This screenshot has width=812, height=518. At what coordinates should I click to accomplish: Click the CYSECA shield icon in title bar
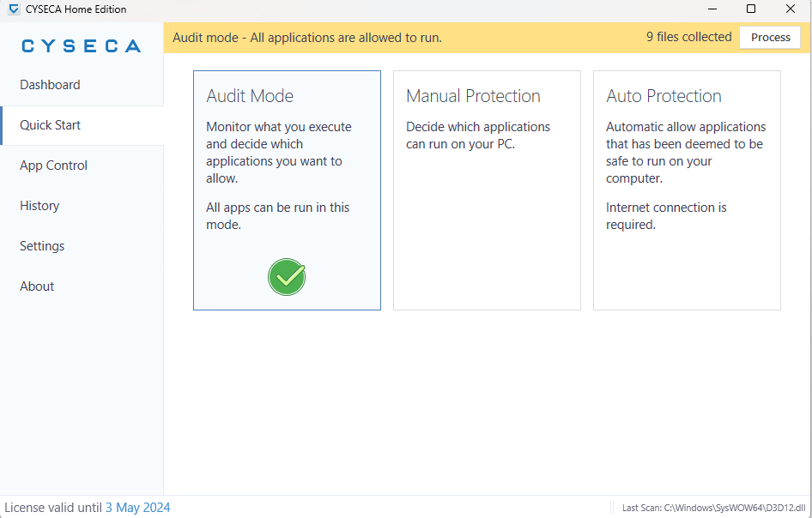(14, 9)
